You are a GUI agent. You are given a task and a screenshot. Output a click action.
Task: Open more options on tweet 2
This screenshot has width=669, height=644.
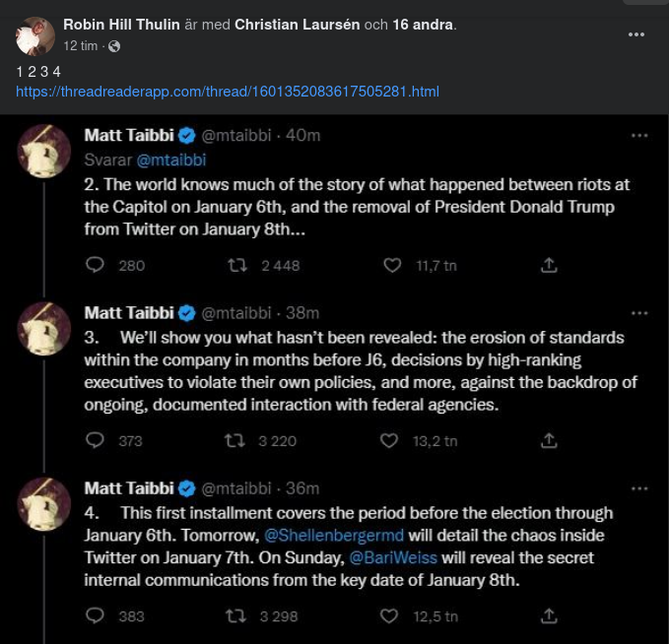pyautogui.click(x=639, y=136)
